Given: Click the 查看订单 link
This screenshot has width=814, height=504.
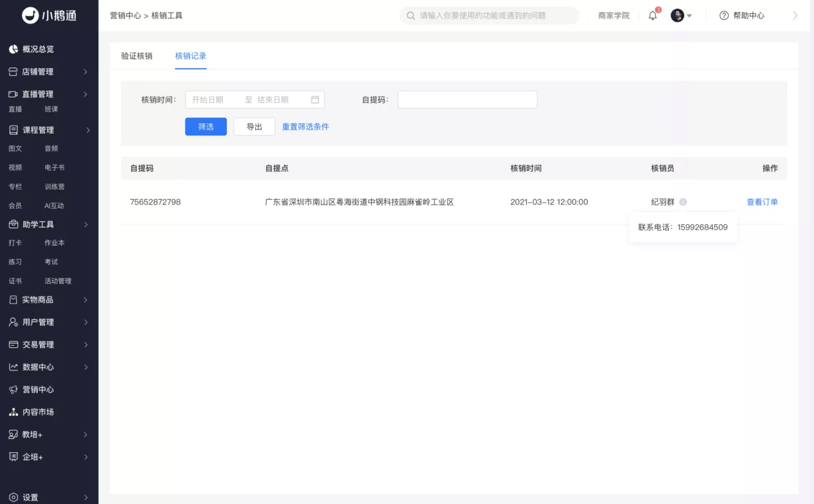Looking at the screenshot, I should (762, 202).
